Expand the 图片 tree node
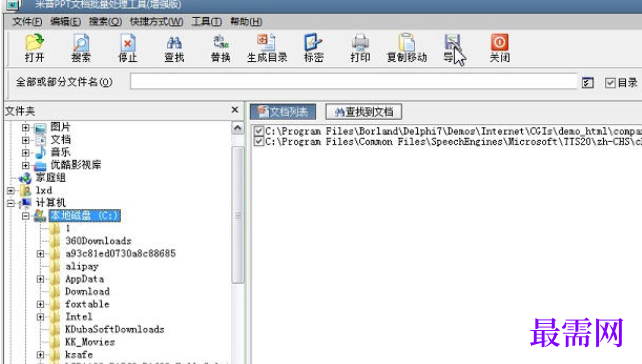The height and width of the screenshot is (364, 642). pos(25,128)
